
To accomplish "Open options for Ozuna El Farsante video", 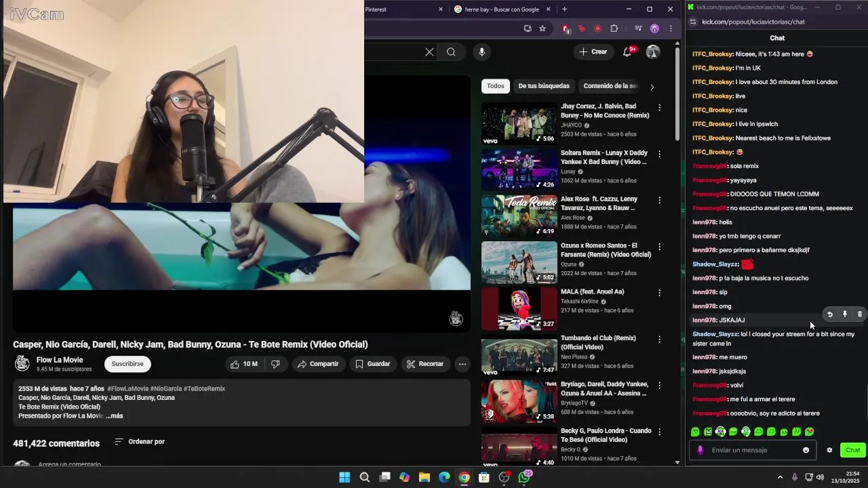I will coord(659,246).
